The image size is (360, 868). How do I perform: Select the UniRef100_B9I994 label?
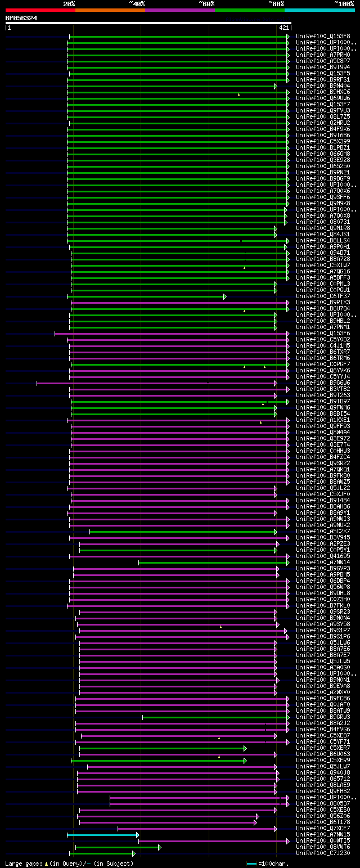point(323,68)
